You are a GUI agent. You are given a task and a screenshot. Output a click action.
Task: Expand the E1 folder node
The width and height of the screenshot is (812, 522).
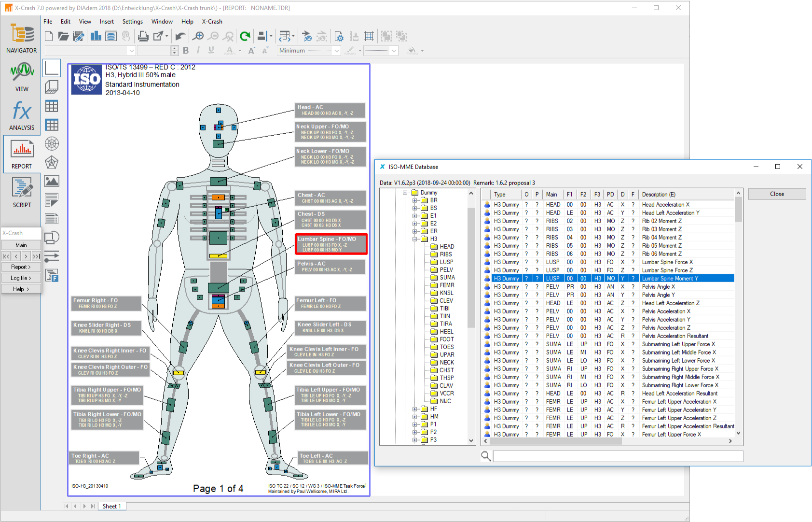pyautogui.click(x=414, y=216)
